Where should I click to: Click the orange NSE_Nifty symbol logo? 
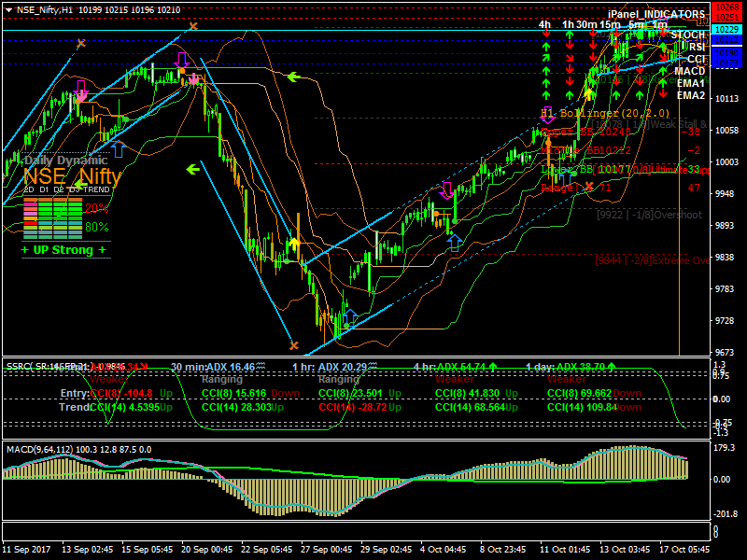(x=72, y=176)
